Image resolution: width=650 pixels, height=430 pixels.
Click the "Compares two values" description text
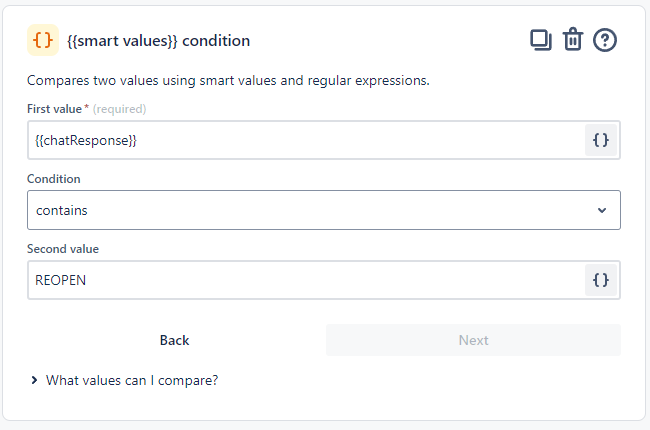pos(228,80)
